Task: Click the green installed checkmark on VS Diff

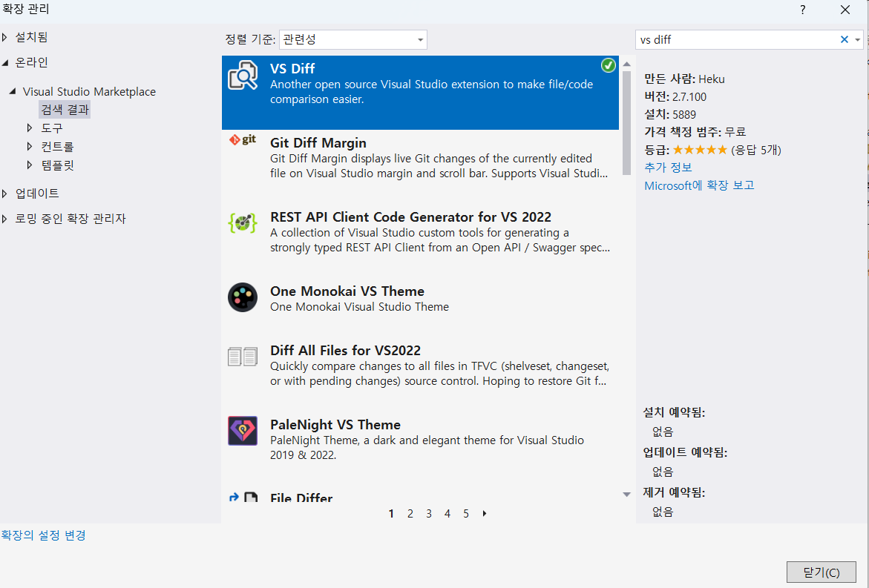Action: click(x=608, y=65)
